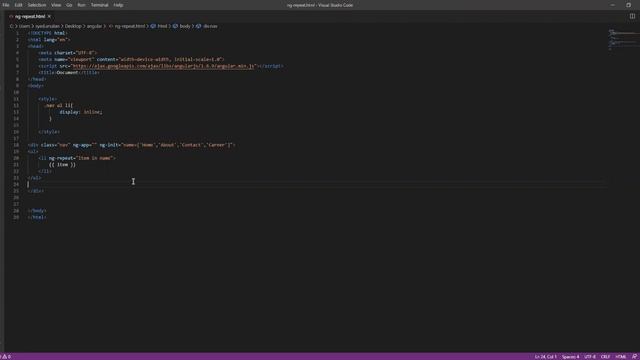This screenshot has width=640, height=360.
Task: Open the Edit menu
Action: click(18, 5)
